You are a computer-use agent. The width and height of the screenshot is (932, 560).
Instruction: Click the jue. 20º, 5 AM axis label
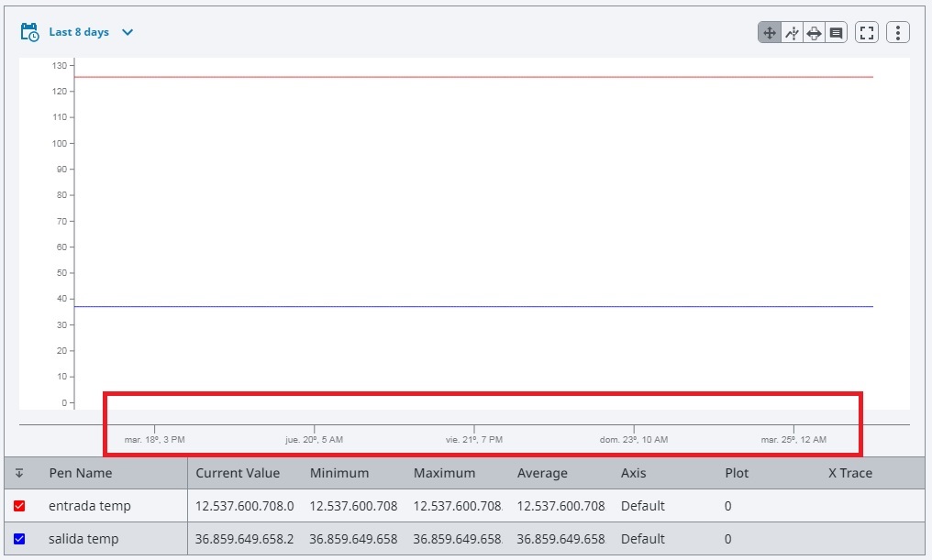(314, 440)
